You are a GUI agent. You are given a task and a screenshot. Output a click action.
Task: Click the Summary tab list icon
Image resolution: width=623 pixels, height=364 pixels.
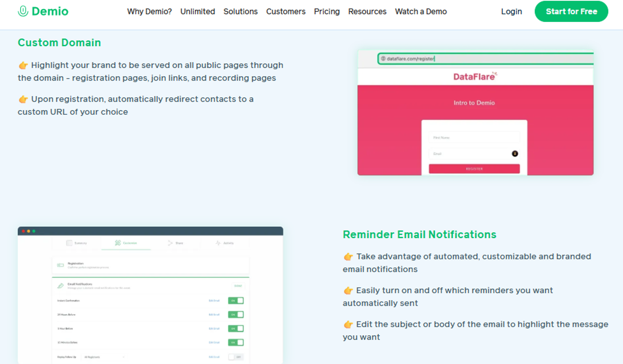tap(69, 243)
